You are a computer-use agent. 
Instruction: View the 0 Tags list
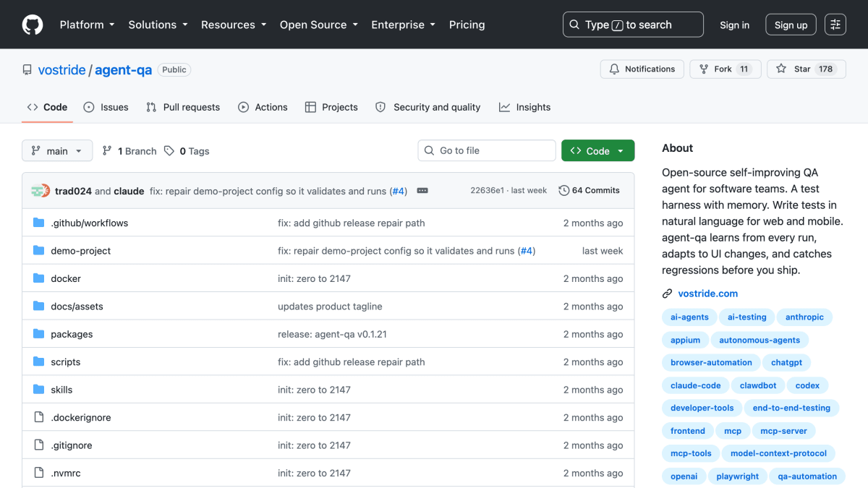(187, 151)
